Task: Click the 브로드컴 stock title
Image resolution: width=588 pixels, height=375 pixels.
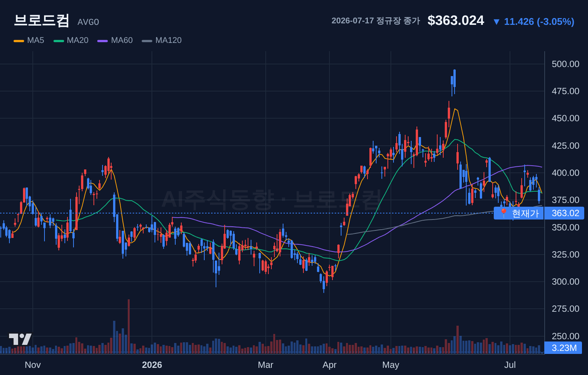Action: pos(41,20)
